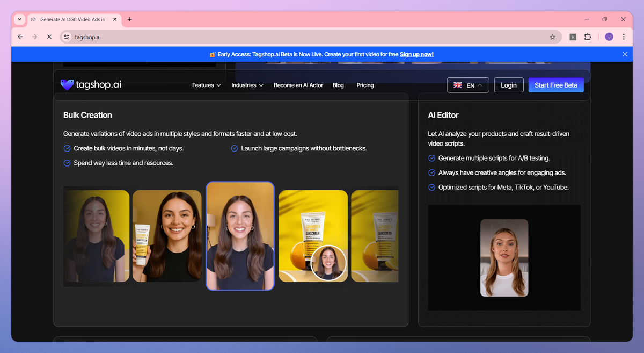The height and width of the screenshot is (353, 644).
Task: Expand the Features menu
Action: click(206, 85)
